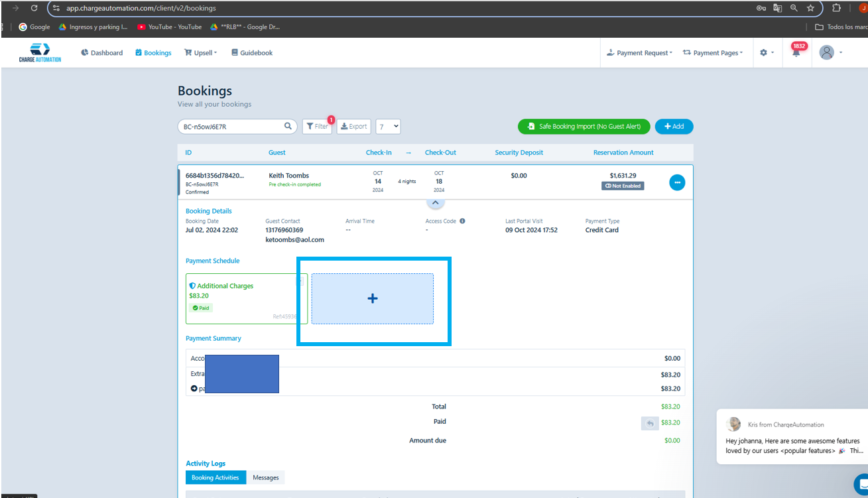
Task: Expand the payment summary arrow row
Action: [x=194, y=389]
